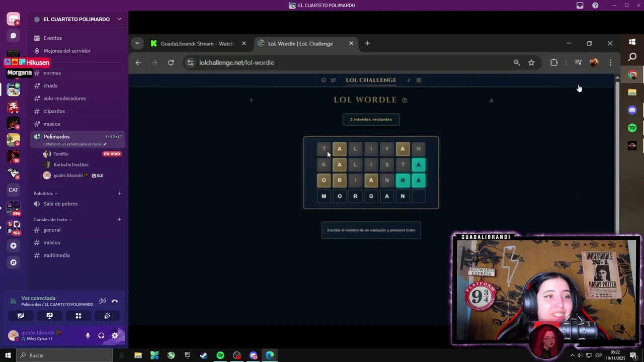The image size is (644, 362).
Task: Open site TikTok icon link
Action: click(409, 80)
